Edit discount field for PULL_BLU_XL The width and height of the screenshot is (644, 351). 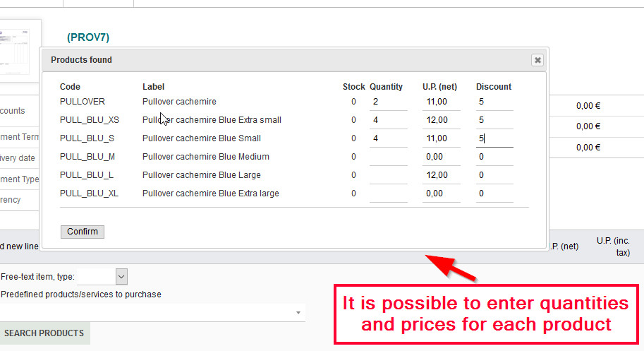494,194
